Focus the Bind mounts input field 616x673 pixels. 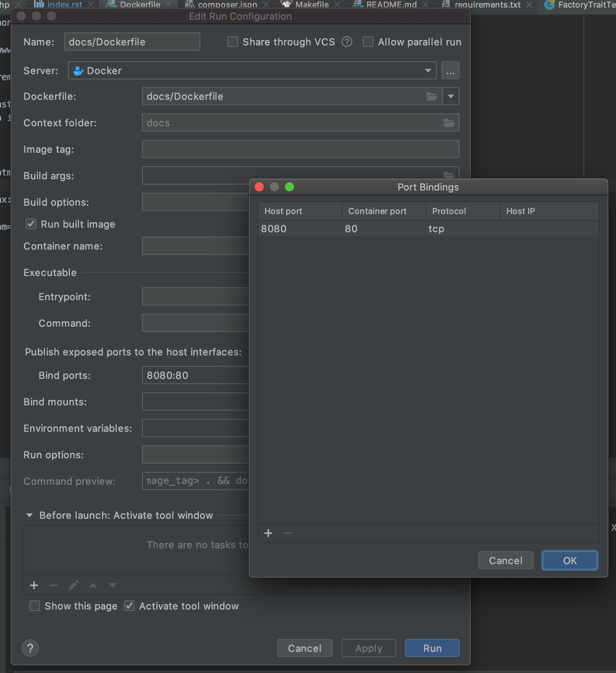[195, 402]
